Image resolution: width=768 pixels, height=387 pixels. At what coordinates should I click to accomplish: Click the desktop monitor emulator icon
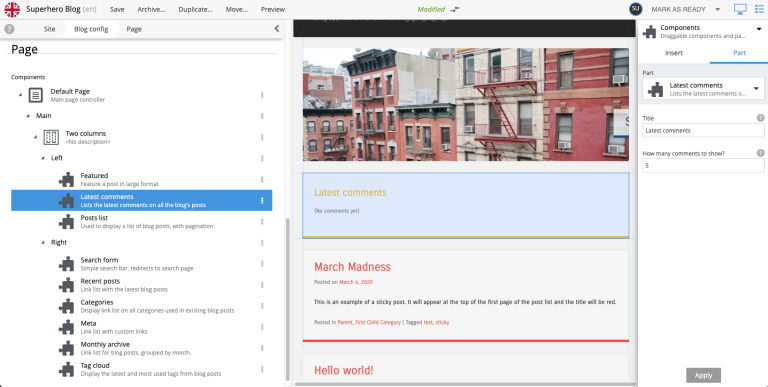[740, 9]
